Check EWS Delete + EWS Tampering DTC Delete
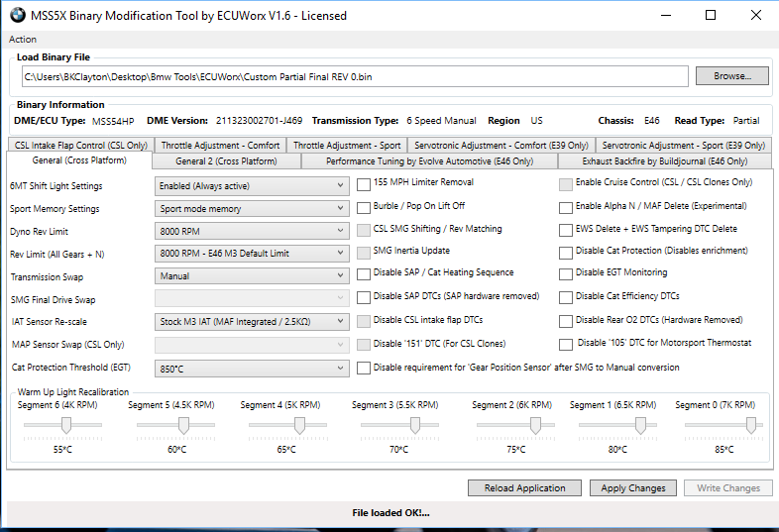 pos(565,230)
